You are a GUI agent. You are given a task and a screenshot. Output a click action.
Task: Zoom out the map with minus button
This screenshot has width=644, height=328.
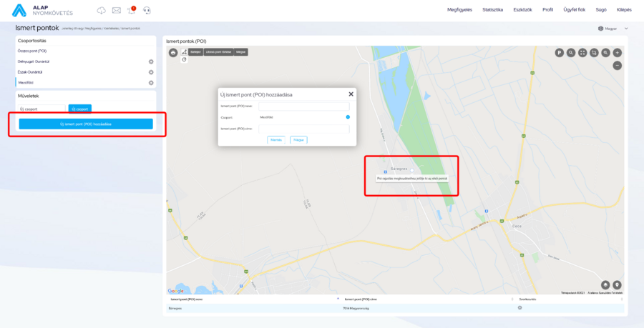(617, 65)
